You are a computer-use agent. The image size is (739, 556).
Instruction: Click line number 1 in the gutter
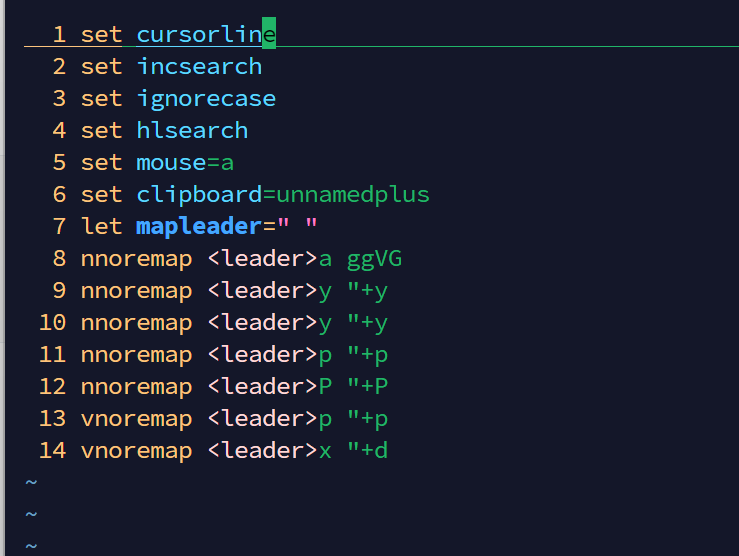pos(58,35)
